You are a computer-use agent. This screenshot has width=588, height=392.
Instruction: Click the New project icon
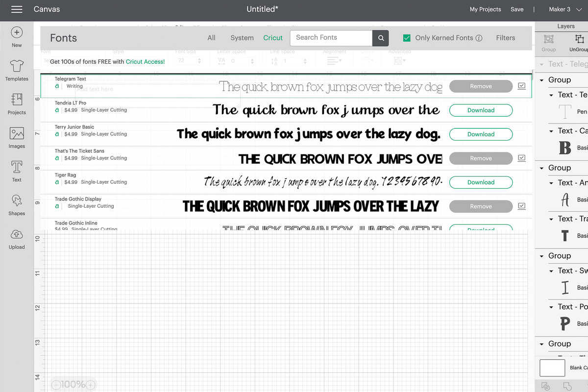tap(17, 32)
